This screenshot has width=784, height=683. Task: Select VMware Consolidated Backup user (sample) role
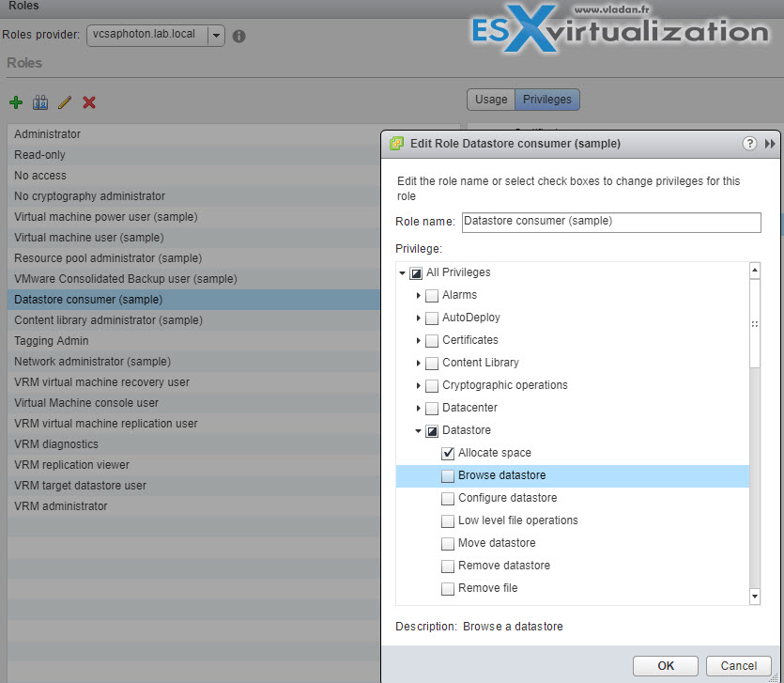point(194,279)
